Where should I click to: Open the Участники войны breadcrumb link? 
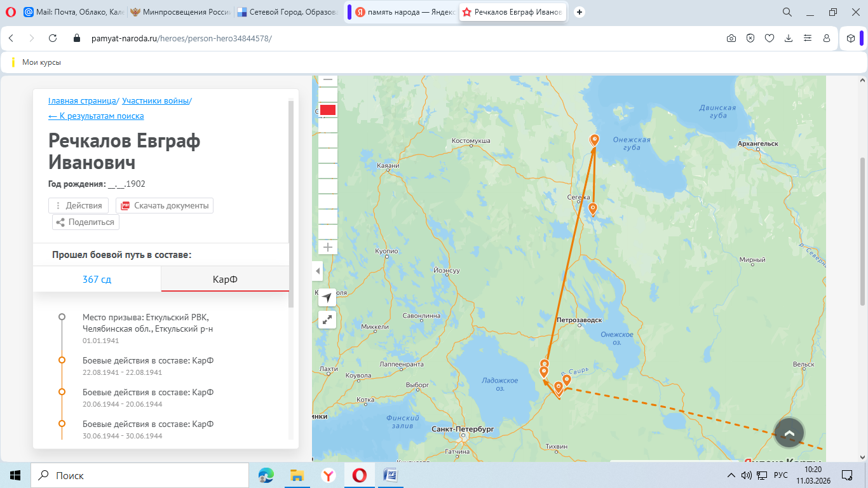(156, 100)
